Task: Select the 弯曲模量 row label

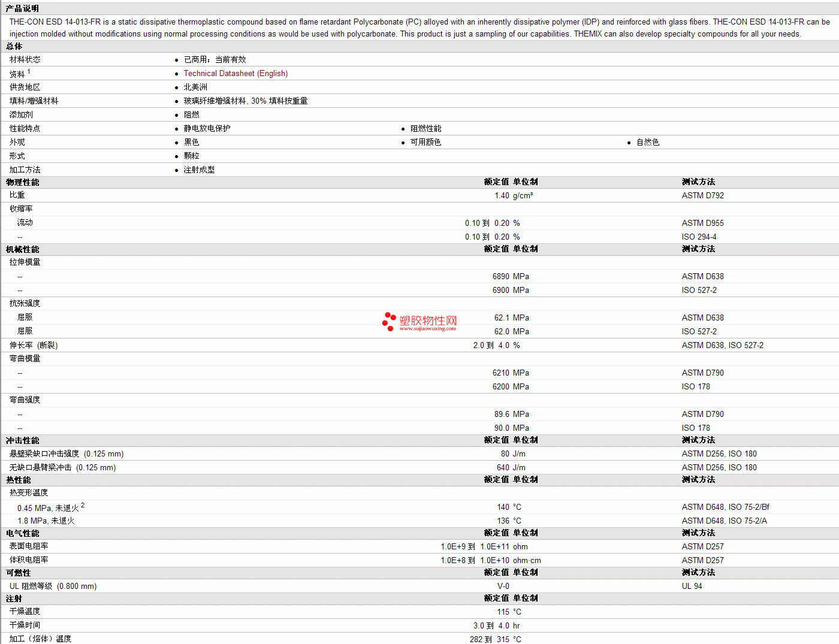Action: coord(25,359)
